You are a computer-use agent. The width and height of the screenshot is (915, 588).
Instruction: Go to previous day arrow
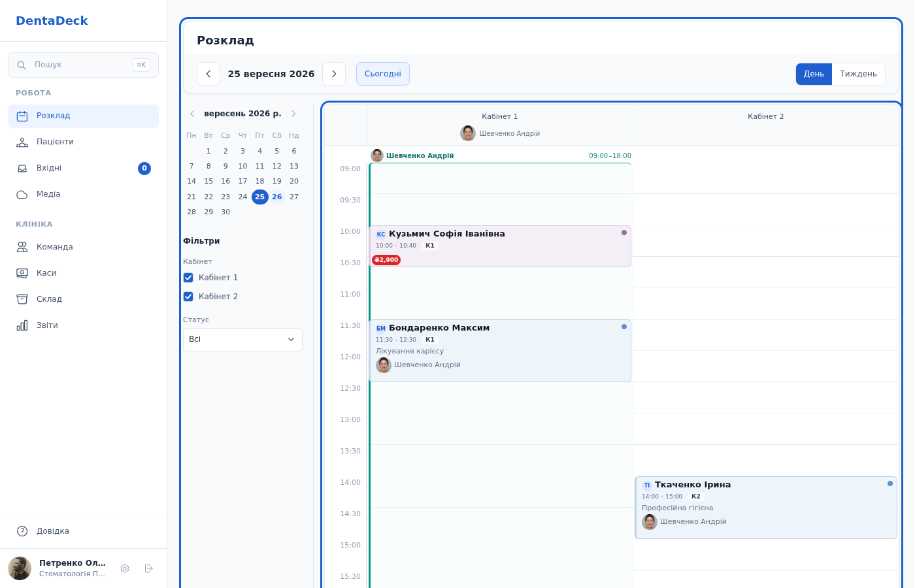[x=208, y=74]
